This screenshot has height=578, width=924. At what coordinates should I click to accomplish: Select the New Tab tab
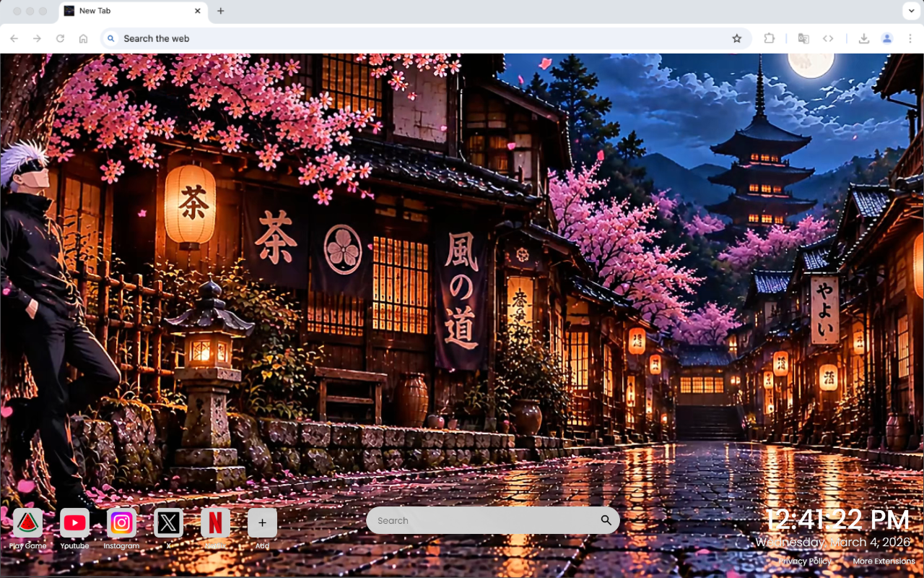click(134, 11)
